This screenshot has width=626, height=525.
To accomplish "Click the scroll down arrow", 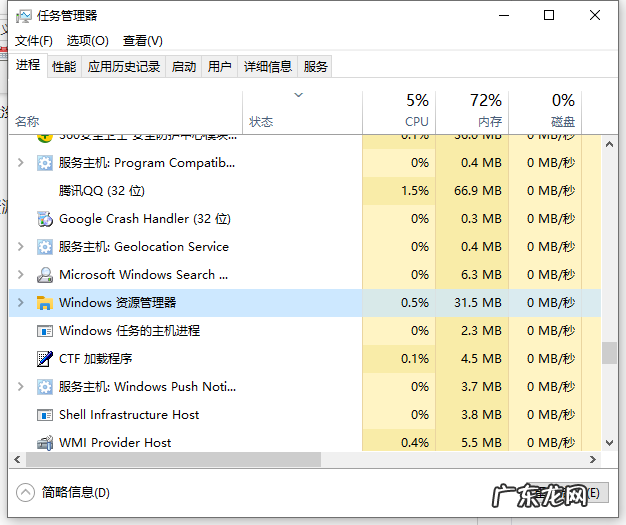I will click(x=609, y=442).
